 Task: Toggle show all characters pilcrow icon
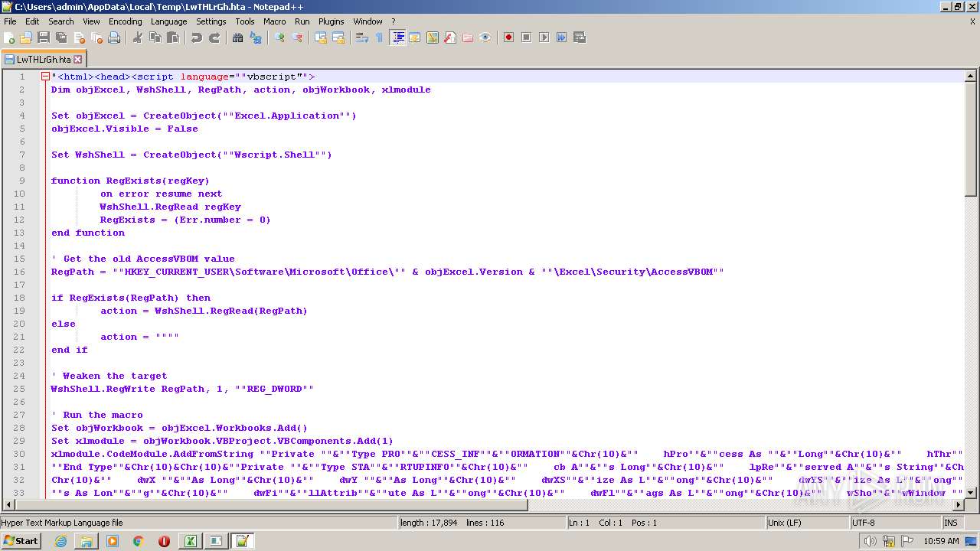coord(380,37)
